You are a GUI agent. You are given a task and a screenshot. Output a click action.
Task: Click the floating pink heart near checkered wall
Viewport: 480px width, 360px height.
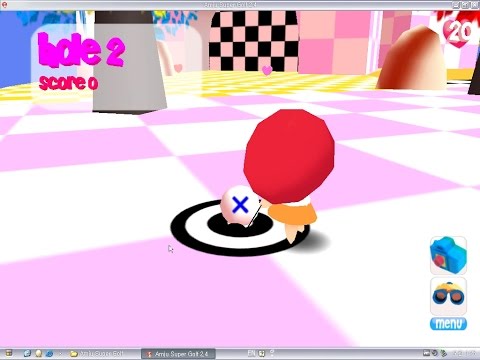click(267, 70)
